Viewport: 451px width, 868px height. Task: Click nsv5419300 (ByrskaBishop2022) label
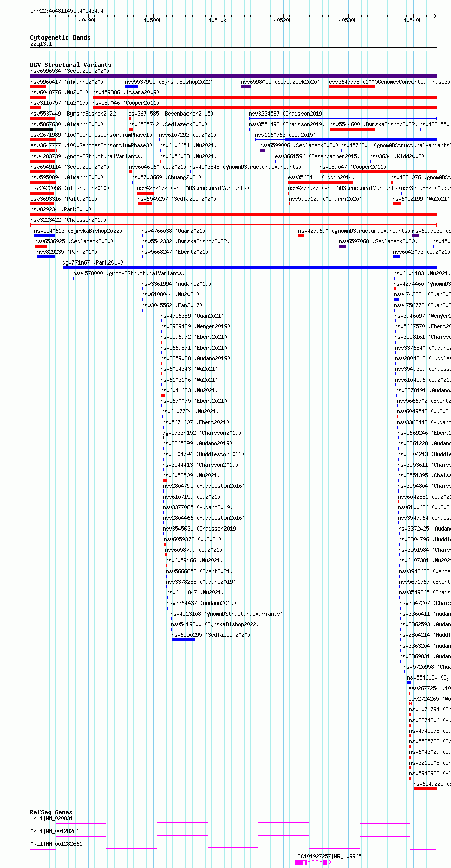215,624
